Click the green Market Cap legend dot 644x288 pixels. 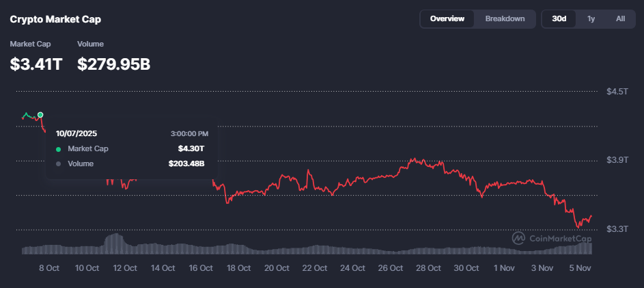tap(58, 148)
